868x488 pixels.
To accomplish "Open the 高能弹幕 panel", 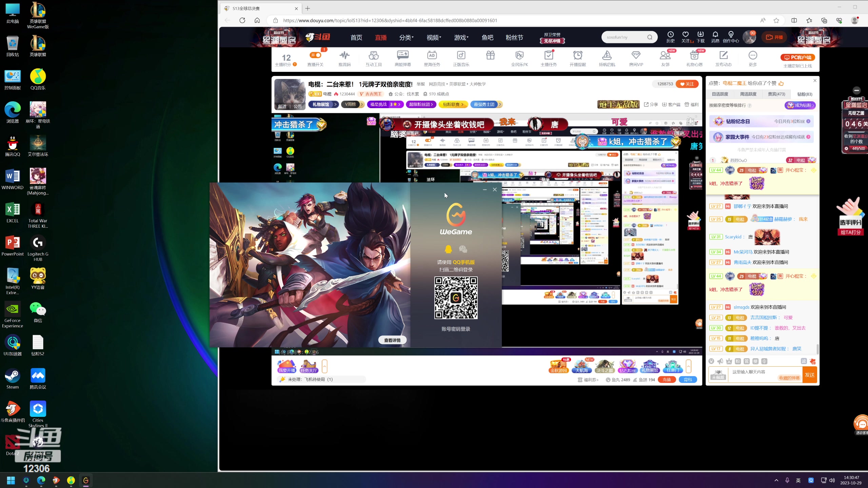I will coord(403,58).
